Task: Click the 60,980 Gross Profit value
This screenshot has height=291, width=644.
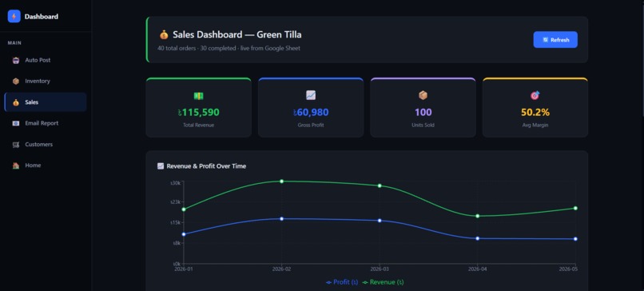Action: [x=311, y=112]
